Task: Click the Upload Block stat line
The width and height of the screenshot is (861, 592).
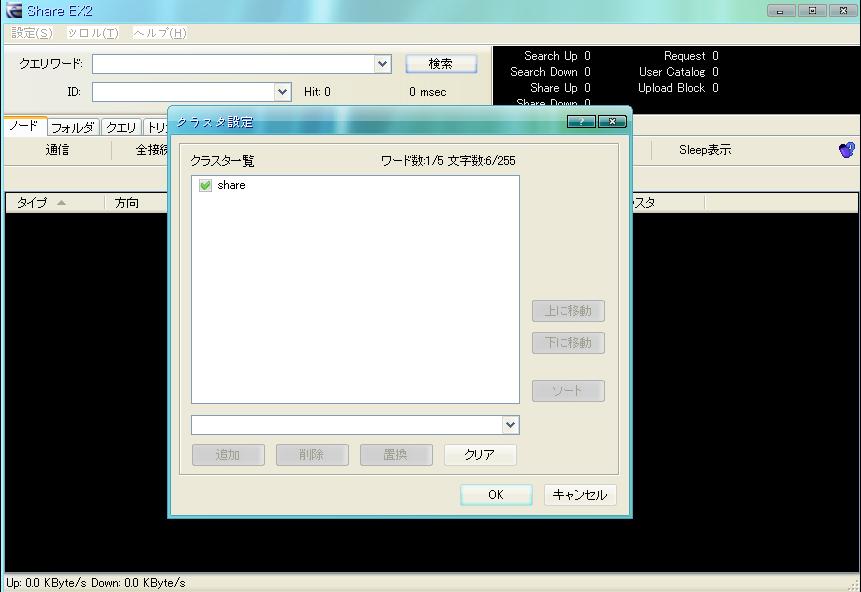Action: [x=678, y=87]
